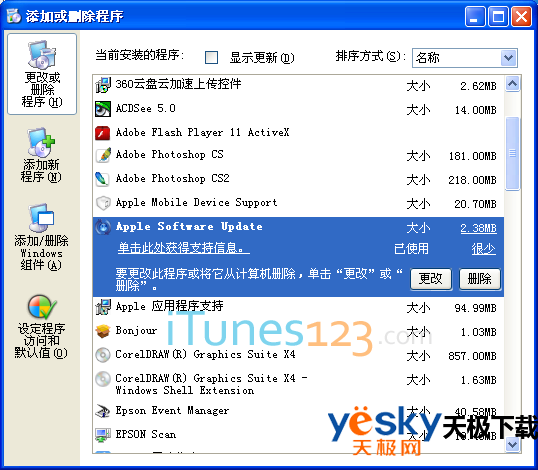
Task: Click the 94.99MB size value
Action: pyautogui.click(x=476, y=308)
